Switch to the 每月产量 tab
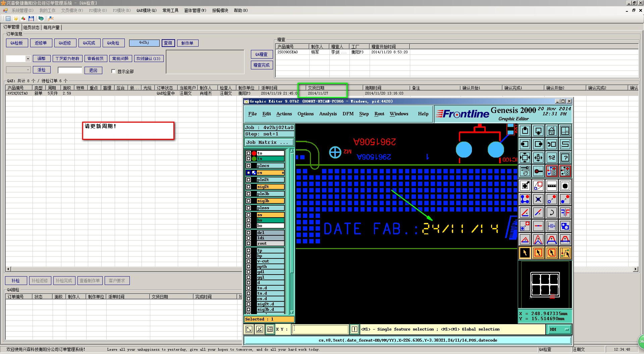This screenshot has height=354, width=644. pos(51,27)
